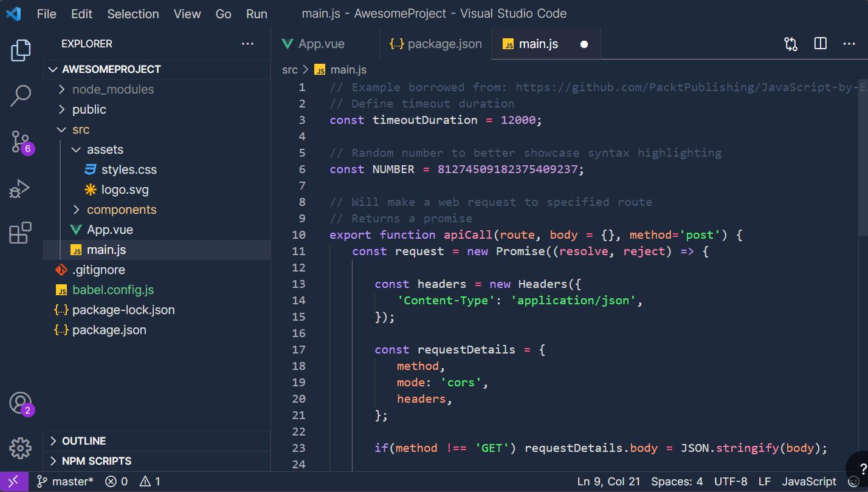Screen dimensions: 868x492
Task: Open App.vue in the explorer tree
Action: point(157,230)
